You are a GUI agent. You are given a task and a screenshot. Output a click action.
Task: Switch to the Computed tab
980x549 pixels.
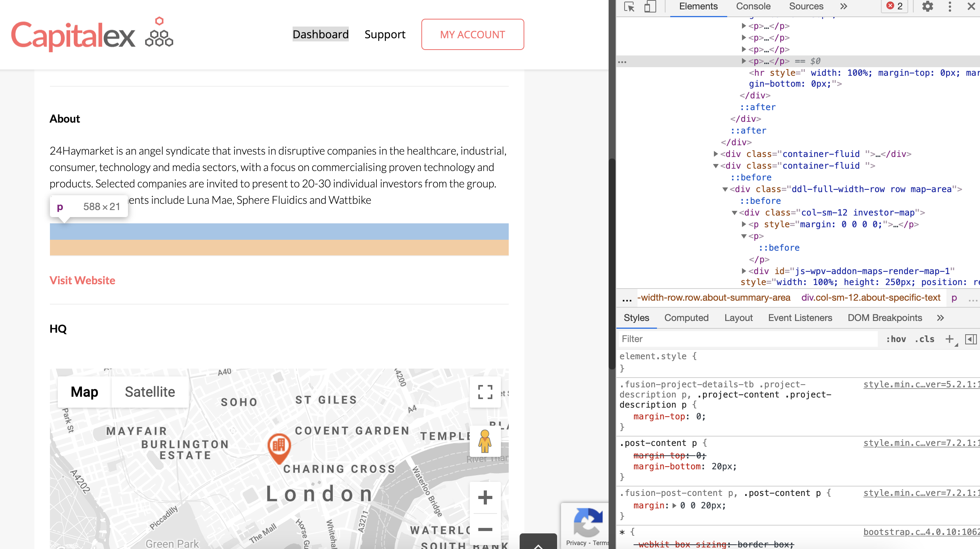[x=686, y=318]
